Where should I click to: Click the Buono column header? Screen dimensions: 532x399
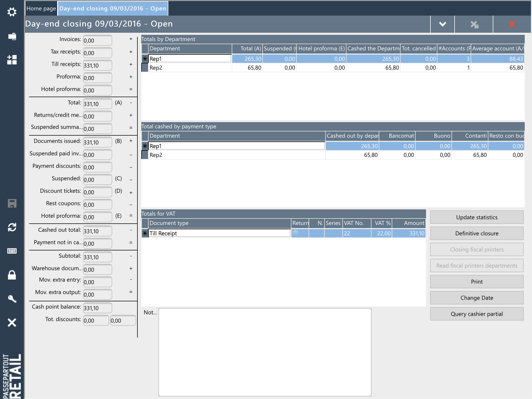tap(434, 136)
